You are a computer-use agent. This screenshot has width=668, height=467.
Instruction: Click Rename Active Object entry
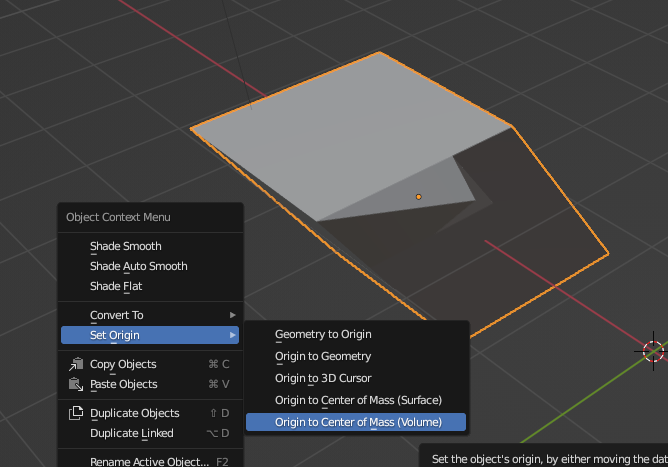(150, 462)
